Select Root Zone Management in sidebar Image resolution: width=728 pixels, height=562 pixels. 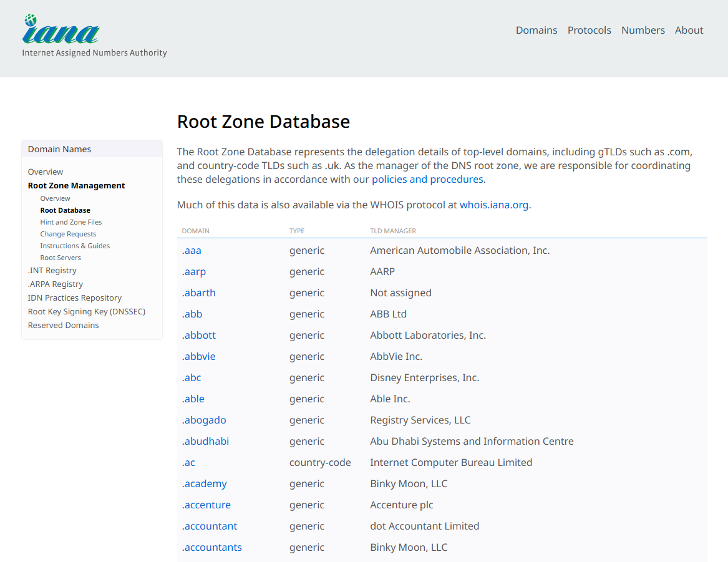click(x=76, y=185)
